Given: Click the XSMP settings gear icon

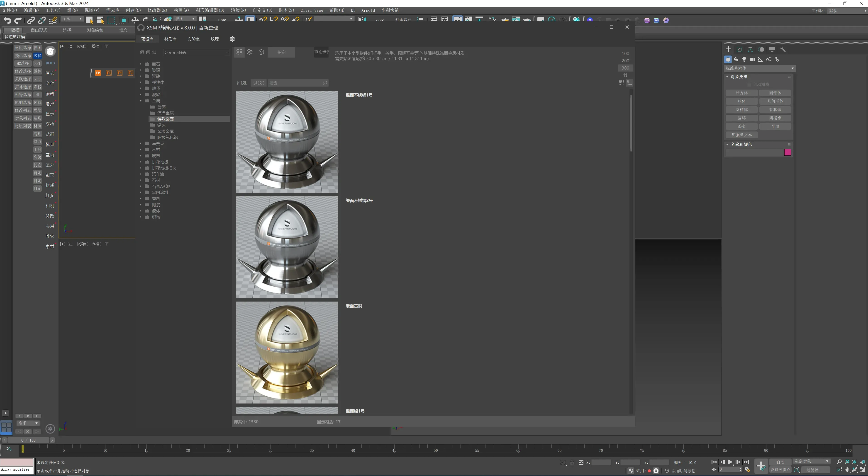Looking at the screenshot, I should click(x=232, y=39).
